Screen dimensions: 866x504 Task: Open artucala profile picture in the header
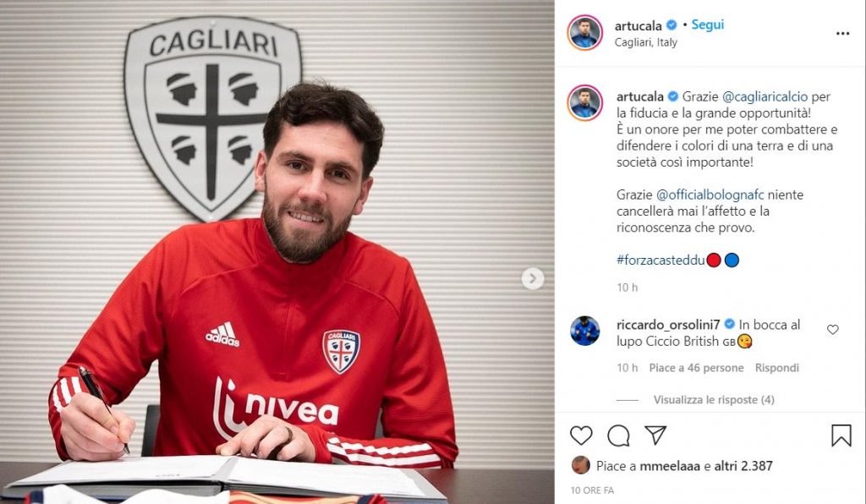coord(584,33)
